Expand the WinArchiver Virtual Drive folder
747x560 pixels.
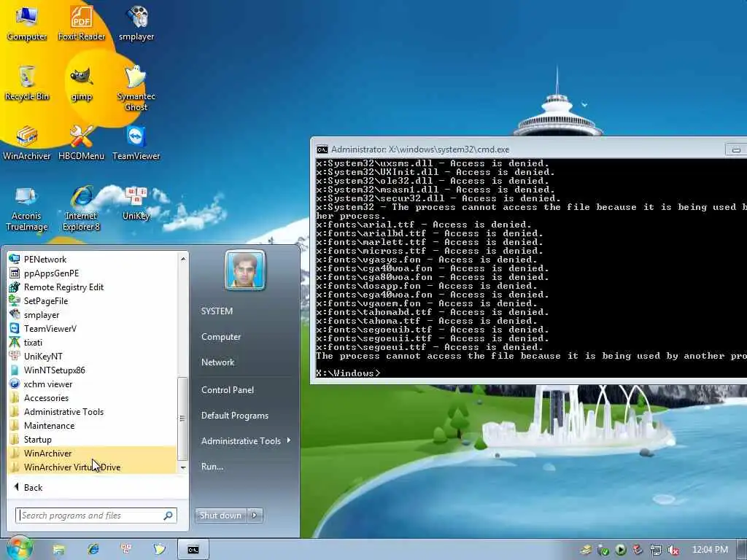tap(93, 467)
